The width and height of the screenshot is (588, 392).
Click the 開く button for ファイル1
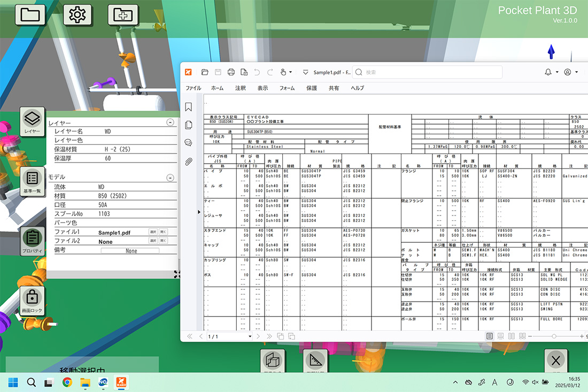click(164, 232)
